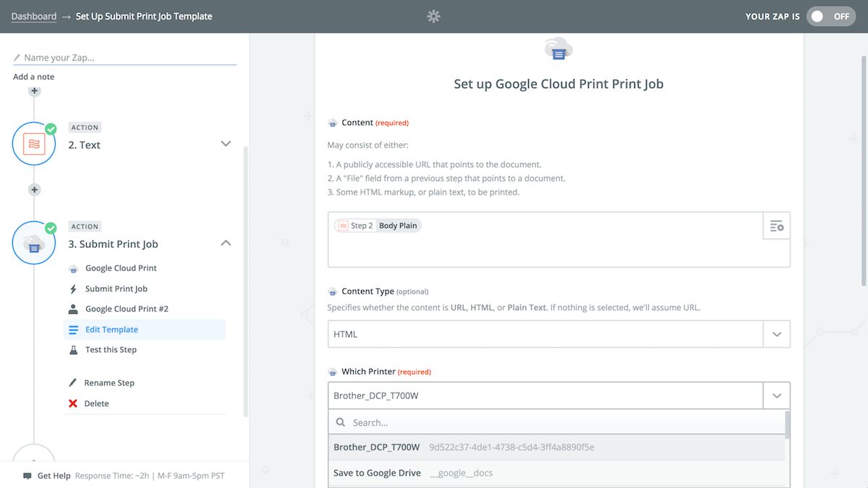Click Add a note link
Viewport: 868px width, 488px height.
pyautogui.click(x=33, y=77)
